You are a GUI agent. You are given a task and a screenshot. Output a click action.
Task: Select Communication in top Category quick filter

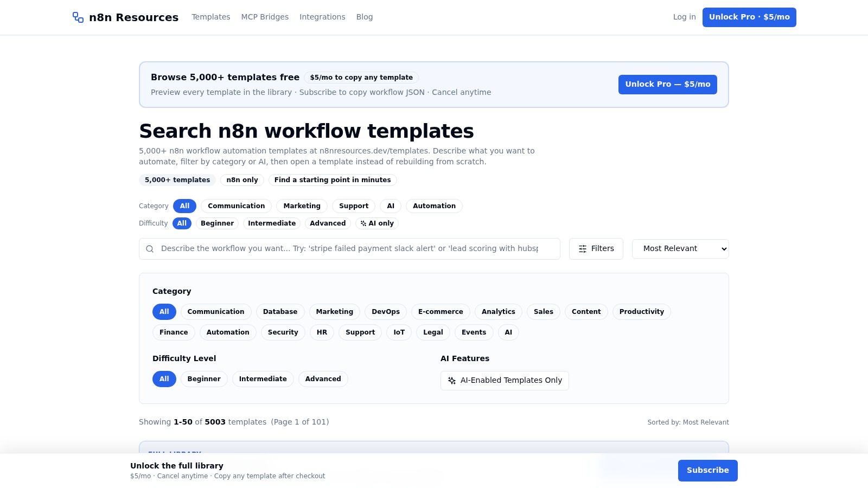point(236,206)
